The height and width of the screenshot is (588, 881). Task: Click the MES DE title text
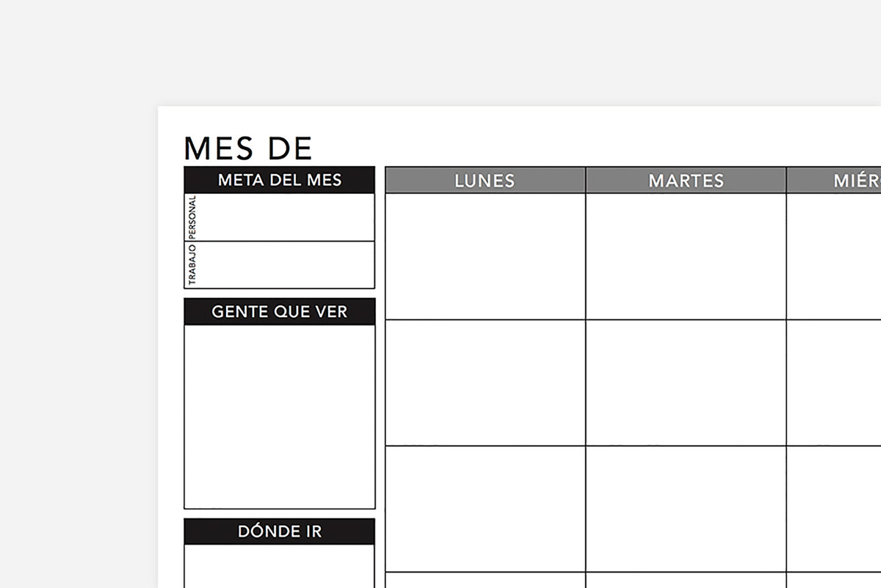pyautogui.click(x=248, y=148)
